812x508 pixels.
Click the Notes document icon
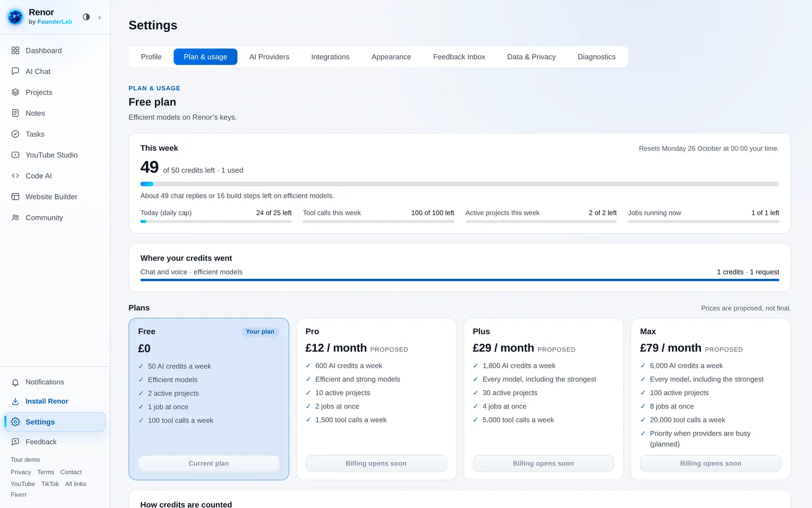point(15,113)
